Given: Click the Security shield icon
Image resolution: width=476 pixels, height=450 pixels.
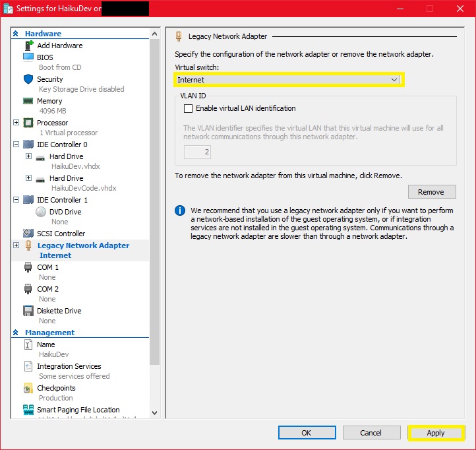Looking at the screenshot, I should coord(28,79).
